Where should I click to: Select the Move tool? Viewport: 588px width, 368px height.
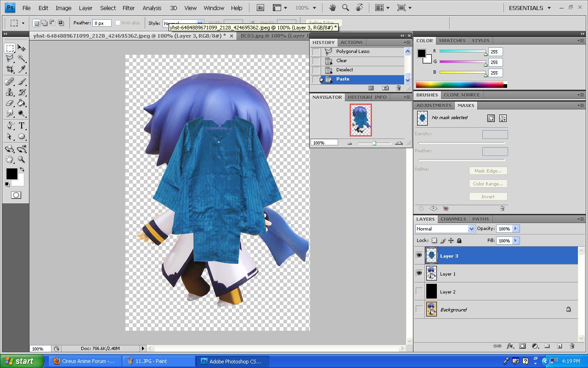[22, 48]
